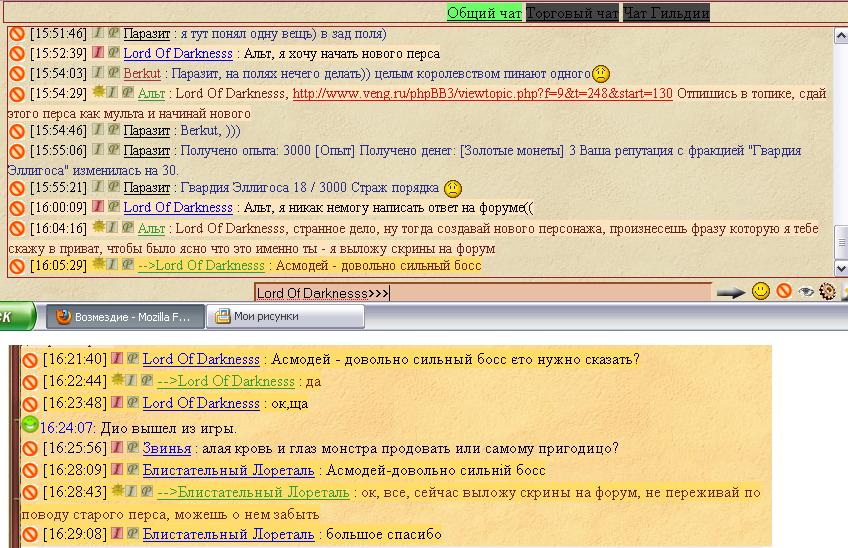This screenshot has width=848, height=548.
Task: Open Мои рисунки taskbar button
Action: 286,316
